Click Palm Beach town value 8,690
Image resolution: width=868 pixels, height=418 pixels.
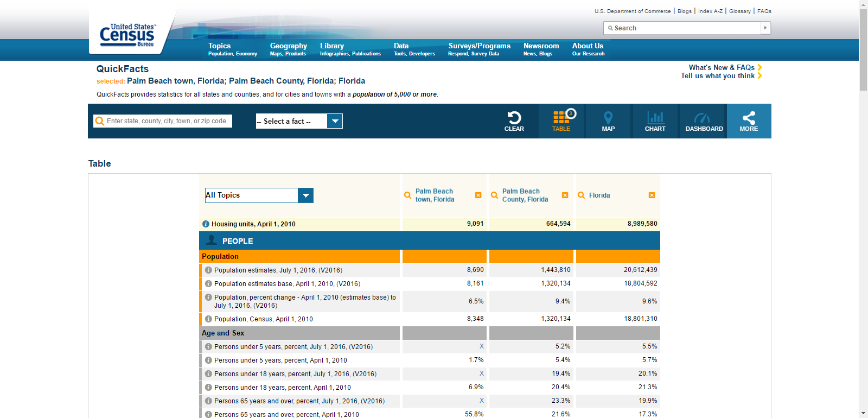pos(475,270)
